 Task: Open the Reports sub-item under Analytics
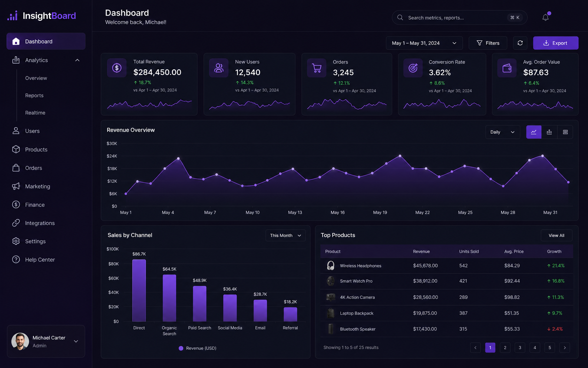pos(34,95)
